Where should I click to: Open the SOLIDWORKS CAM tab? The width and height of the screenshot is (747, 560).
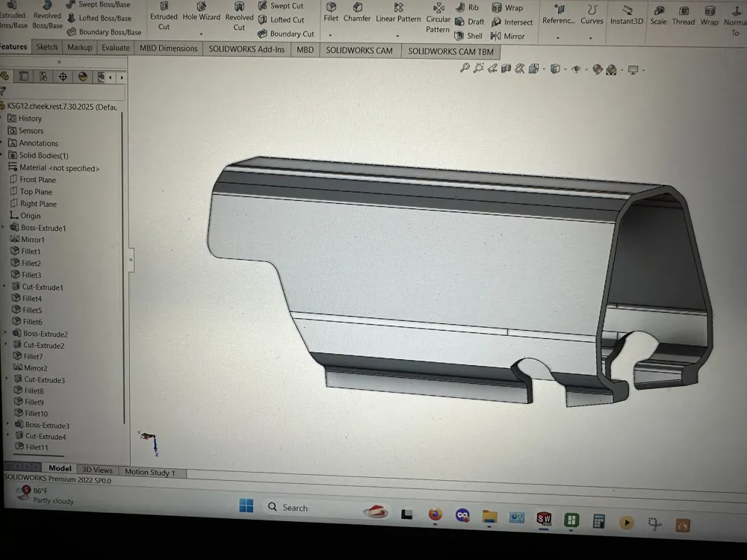click(x=359, y=51)
